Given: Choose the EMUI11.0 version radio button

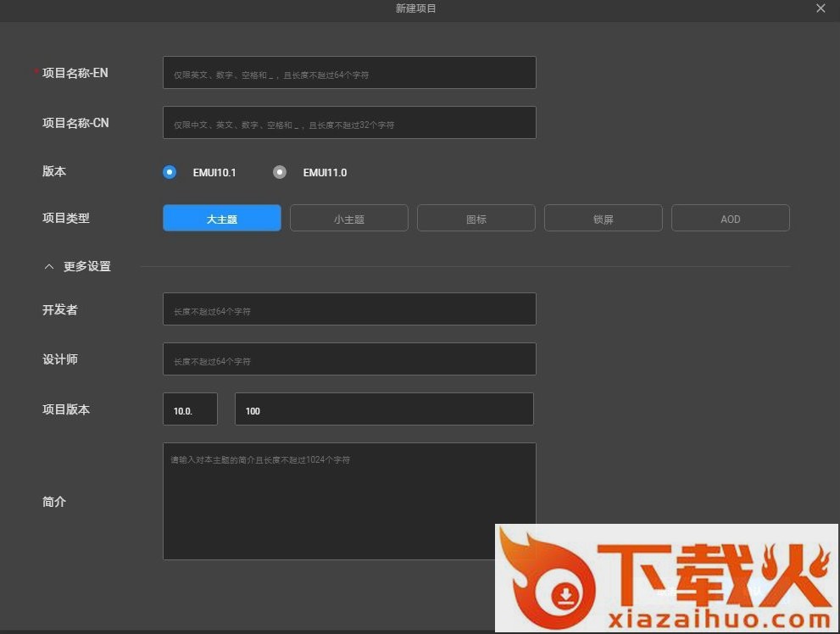Looking at the screenshot, I should point(280,172).
